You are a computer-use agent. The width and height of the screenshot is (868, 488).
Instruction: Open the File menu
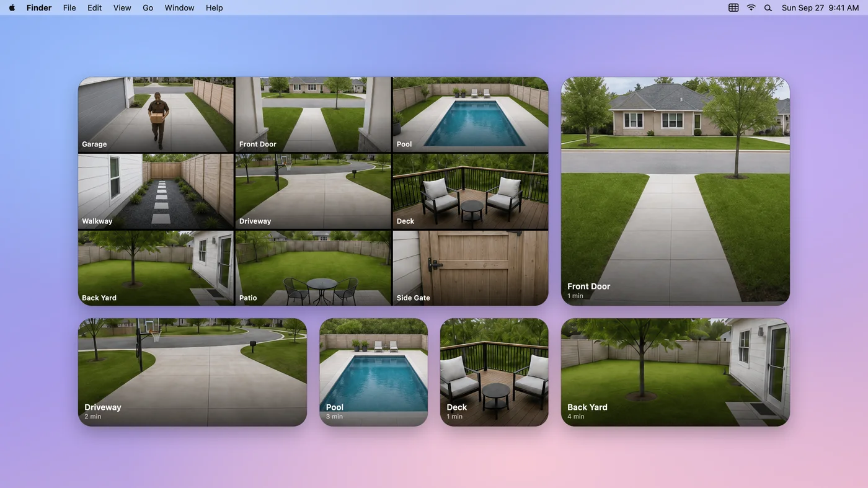click(69, 7)
